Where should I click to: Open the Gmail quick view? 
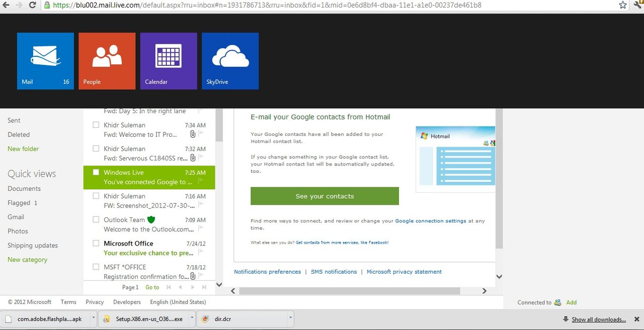pos(16,217)
